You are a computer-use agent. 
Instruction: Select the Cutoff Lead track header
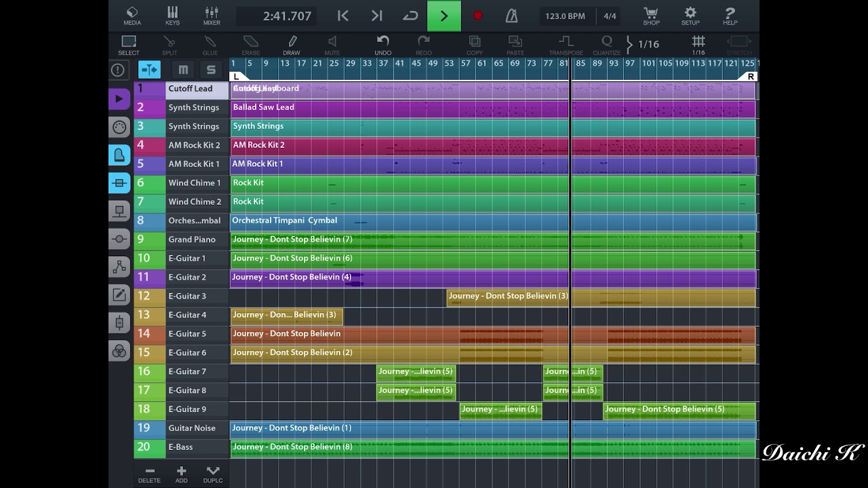click(x=181, y=89)
